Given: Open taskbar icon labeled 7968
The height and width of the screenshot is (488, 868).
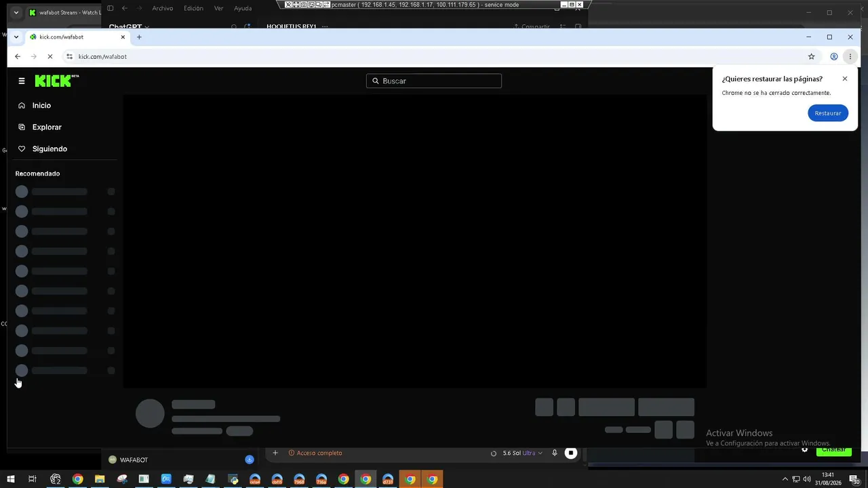Looking at the screenshot, I should click(x=299, y=479).
